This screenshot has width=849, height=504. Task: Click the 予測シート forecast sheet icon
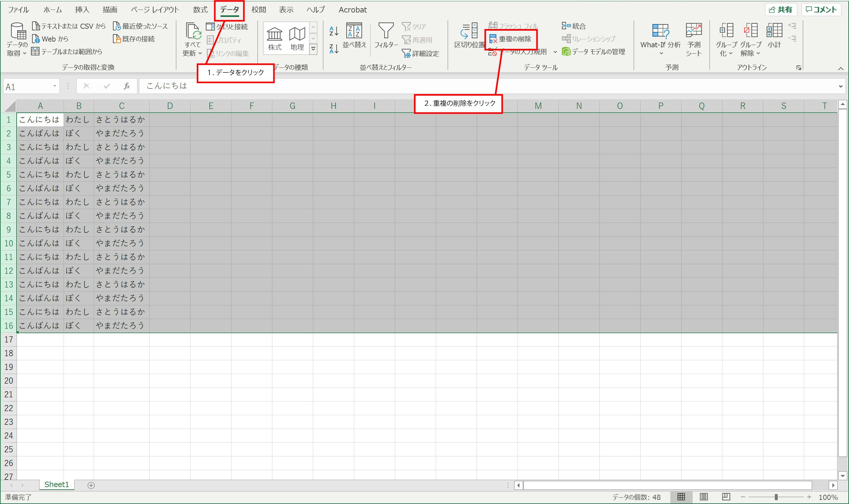[694, 31]
